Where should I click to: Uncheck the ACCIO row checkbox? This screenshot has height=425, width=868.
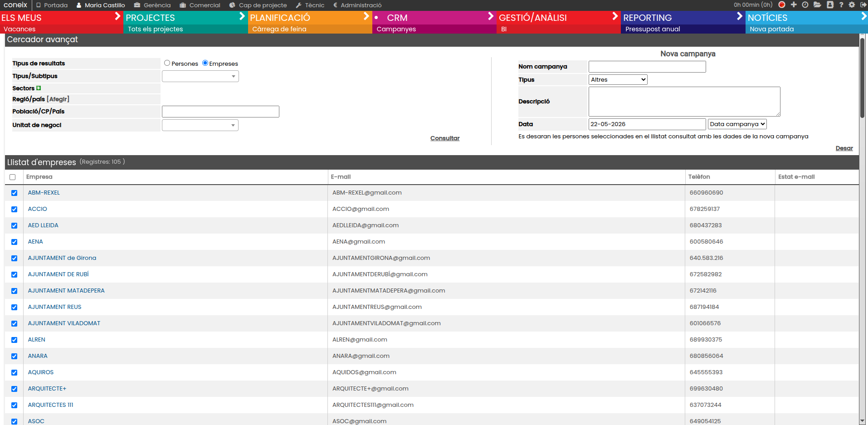[x=14, y=209]
